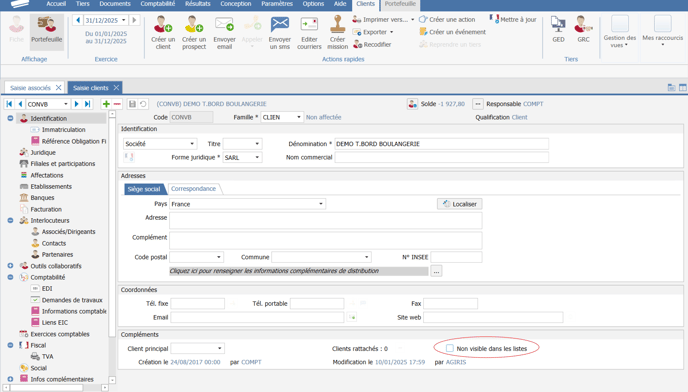Open the Comptabilité menu
Image resolution: width=688 pixels, height=392 pixels.
[x=158, y=4]
